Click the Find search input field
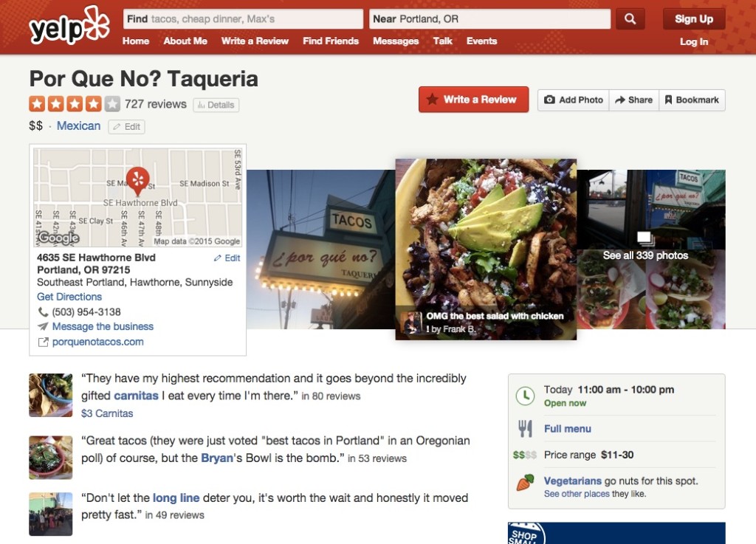This screenshot has width=756, height=544. 243,18
